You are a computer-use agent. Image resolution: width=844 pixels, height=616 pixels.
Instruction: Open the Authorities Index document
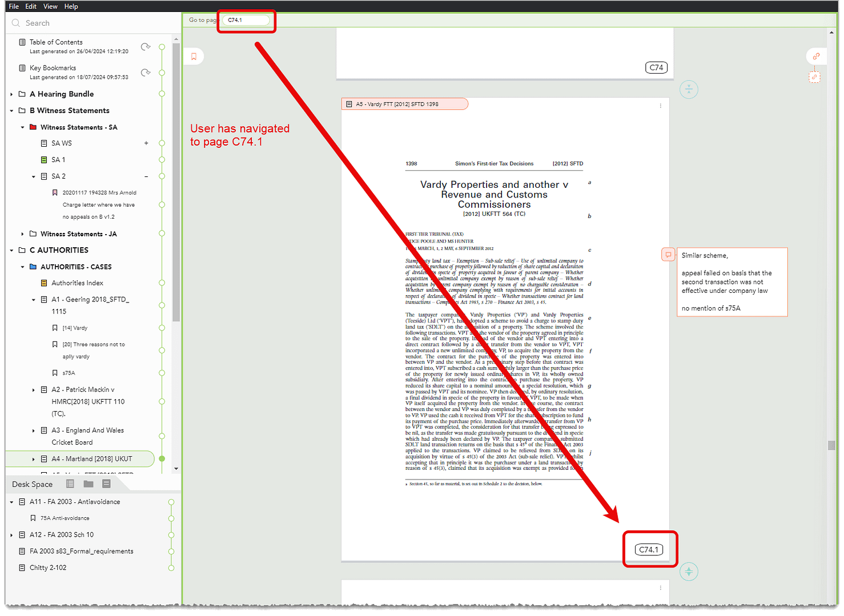click(x=77, y=283)
